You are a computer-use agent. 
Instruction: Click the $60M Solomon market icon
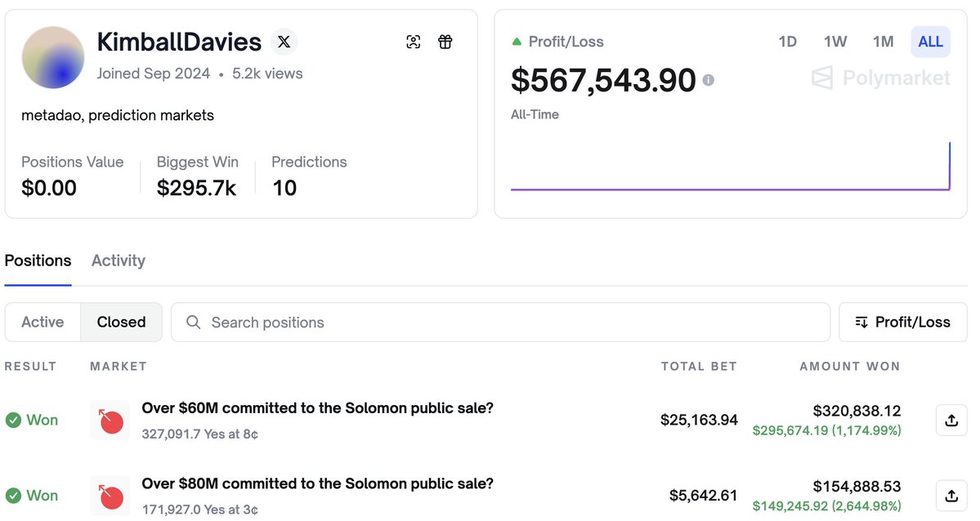(110, 421)
